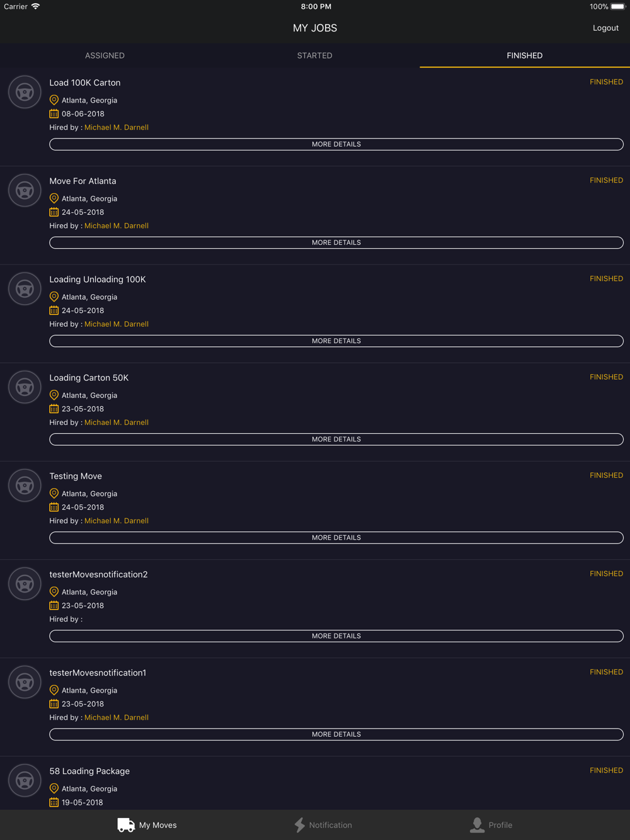Click FINISHED status label for Testing Move
This screenshot has width=630, height=840.
pos(606,475)
